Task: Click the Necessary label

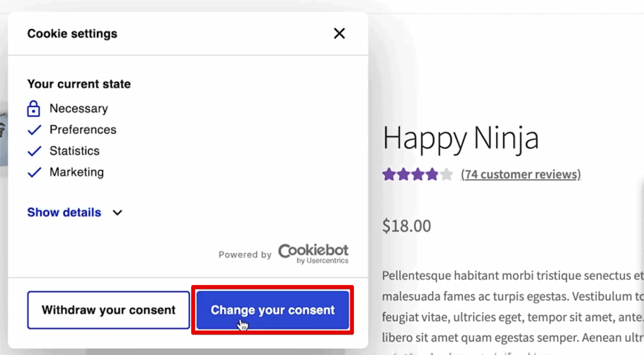Action: (79, 108)
